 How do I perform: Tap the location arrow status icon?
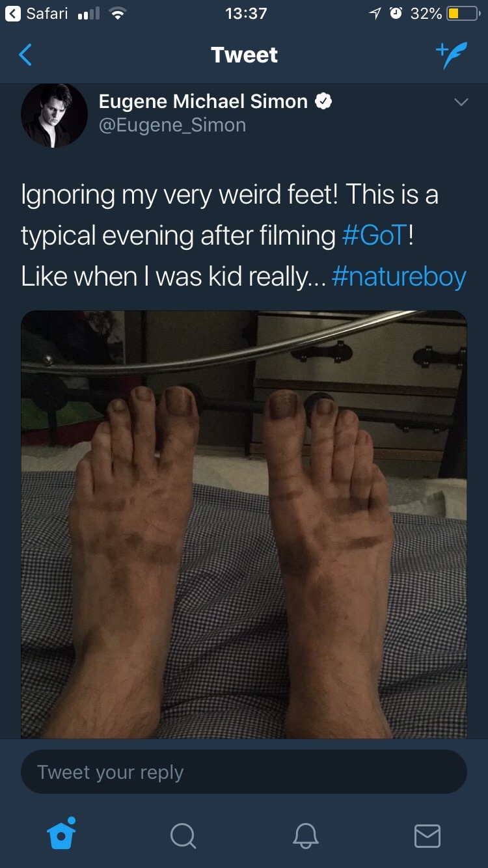375,14
